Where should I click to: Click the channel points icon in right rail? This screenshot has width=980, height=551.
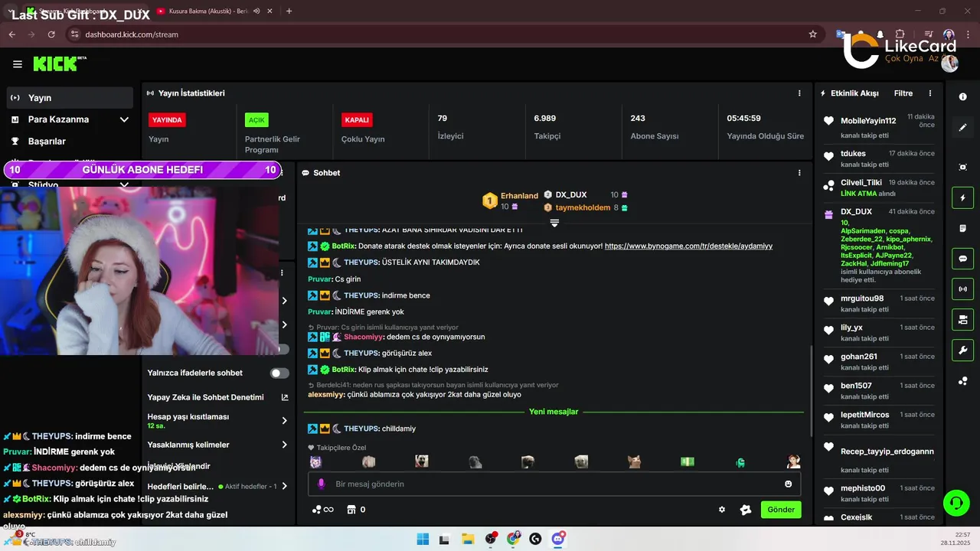click(x=963, y=381)
